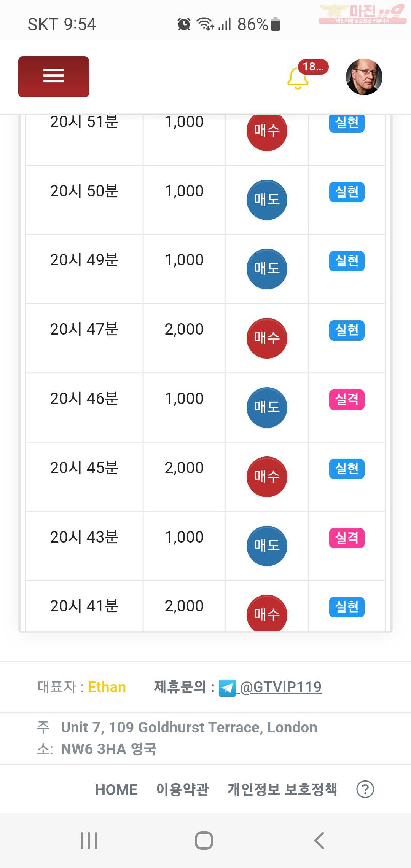Open the notification bell
Screen dimensions: 411x868
click(298, 78)
